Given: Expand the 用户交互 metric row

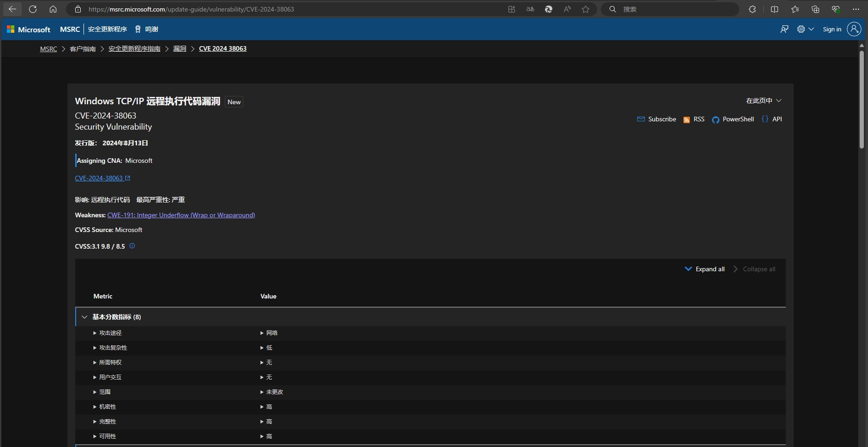Looking at the screenshot, I should pyautogui.click(x=95, y=377).
